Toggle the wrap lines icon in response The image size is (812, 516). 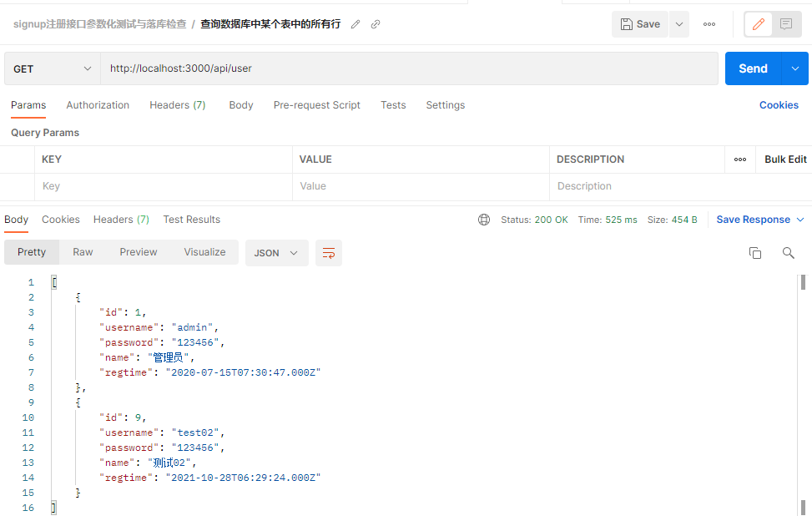pos(329,253)
